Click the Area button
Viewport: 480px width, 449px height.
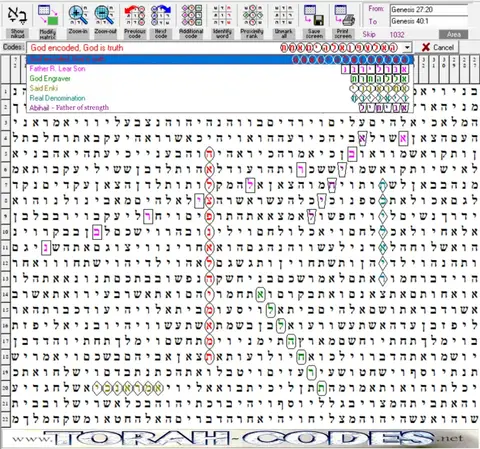pos(453,34)
